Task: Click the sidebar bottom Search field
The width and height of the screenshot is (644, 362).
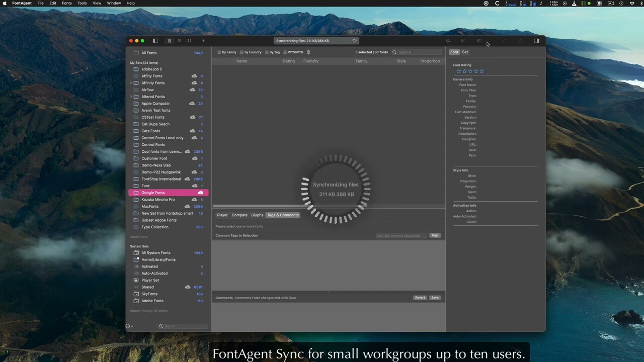Action: click(183, 326)
